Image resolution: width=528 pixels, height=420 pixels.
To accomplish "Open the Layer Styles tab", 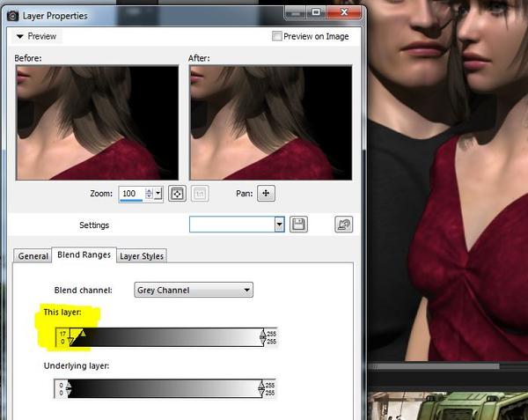I will (142, 256).
